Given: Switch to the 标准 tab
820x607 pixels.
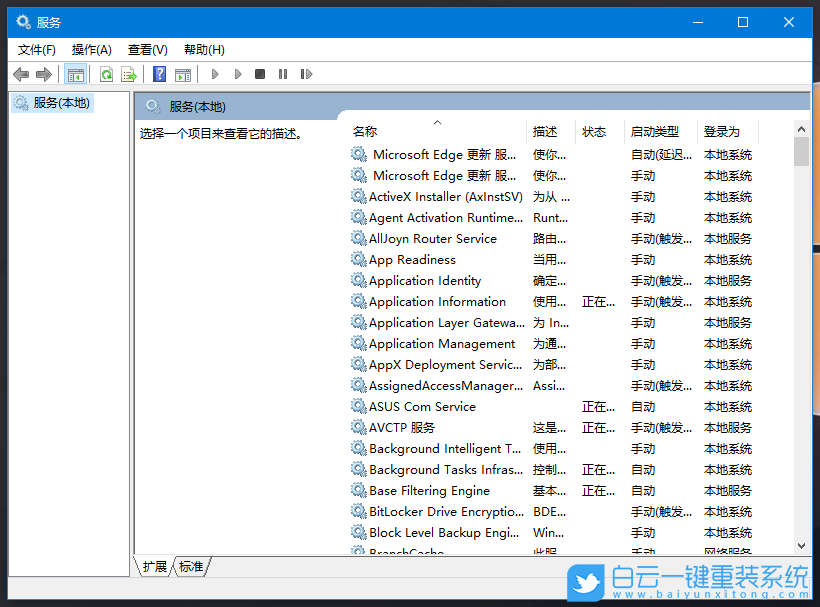Looking at the screenshot, I should tap(190, 566).
